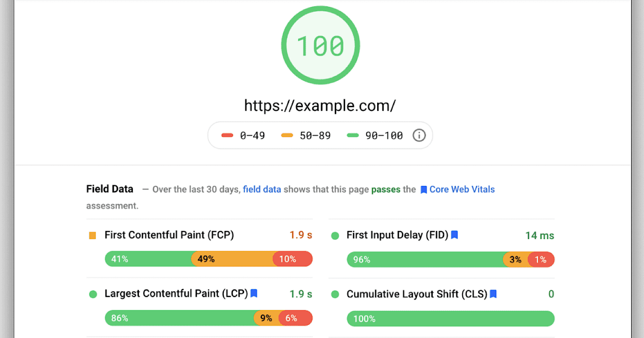This screenshot has height=338, width=644.
Task: Click the info icon next to the score legend
Action: click(419, 136)
